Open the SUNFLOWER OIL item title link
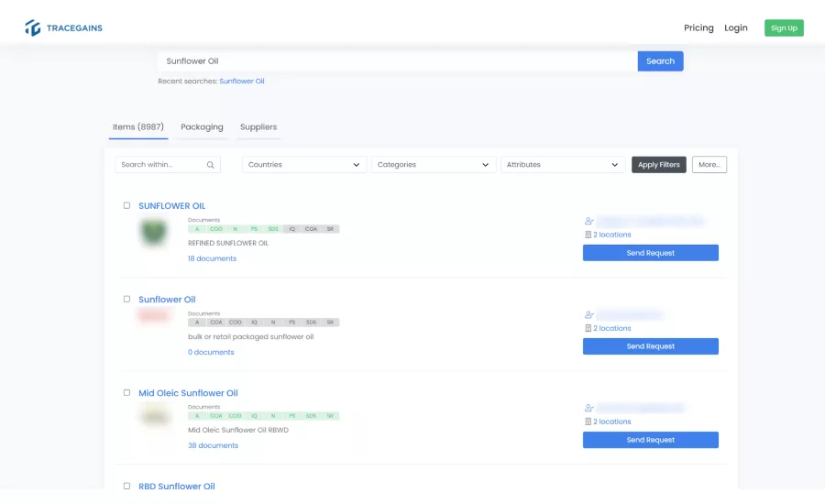Viewport: 825px width, 504px height. coord(172,205)
